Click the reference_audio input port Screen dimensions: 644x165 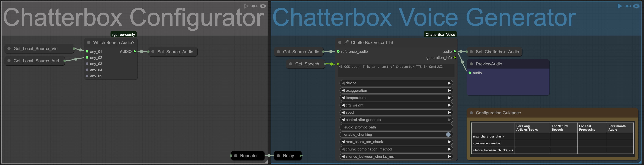(338, 51)
